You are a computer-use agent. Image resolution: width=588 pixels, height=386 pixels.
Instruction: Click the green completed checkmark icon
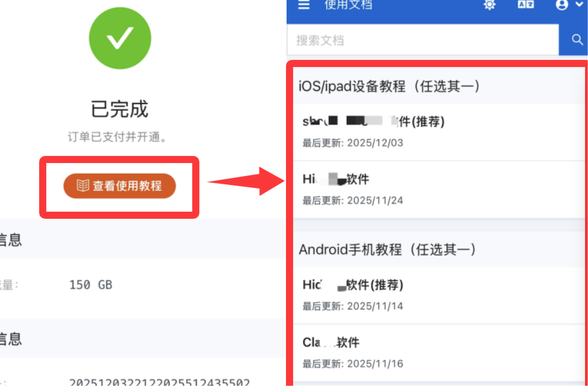point(120,38)
